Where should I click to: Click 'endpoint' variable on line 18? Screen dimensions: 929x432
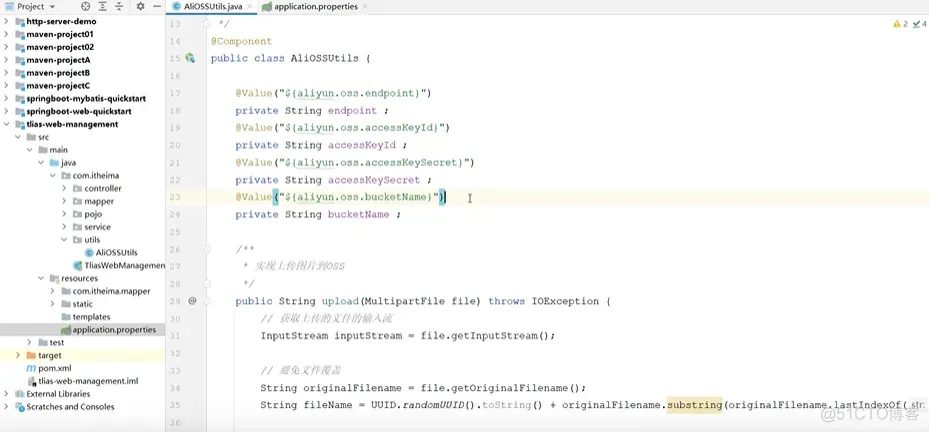coord(352,110)
